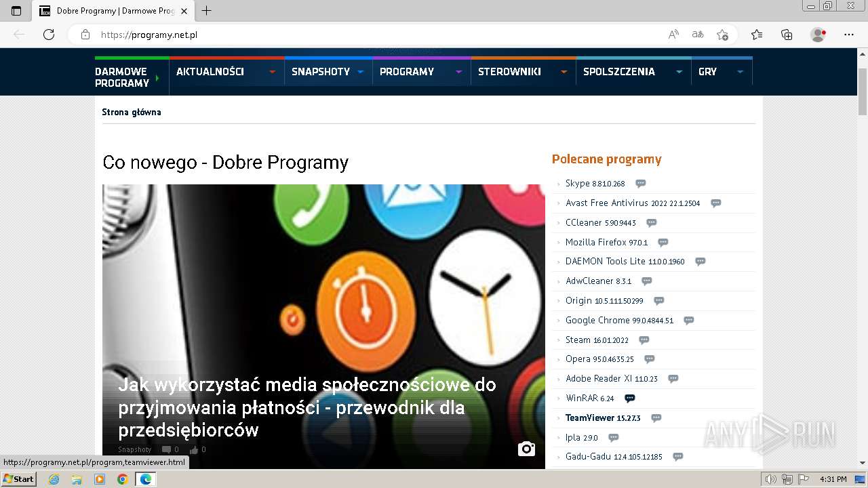Open File Explorer from taskbar
Viewport: 868px width, 488px height.
(77, 479)
